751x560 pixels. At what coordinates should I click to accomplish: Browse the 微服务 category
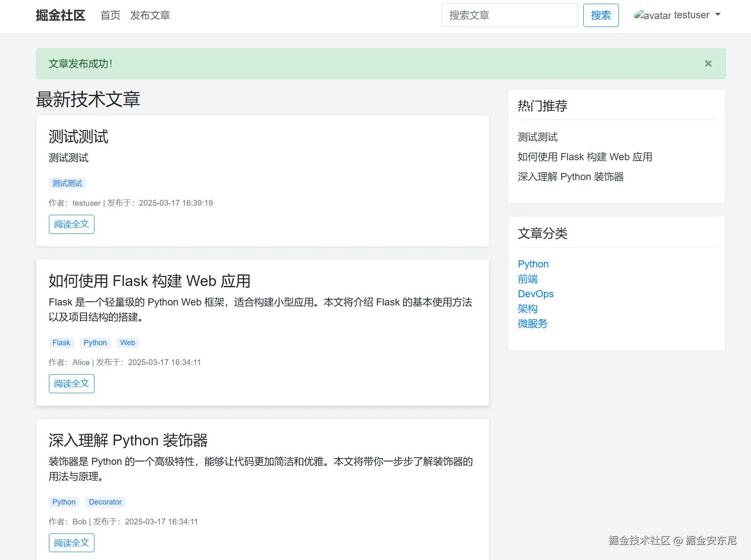533,324
